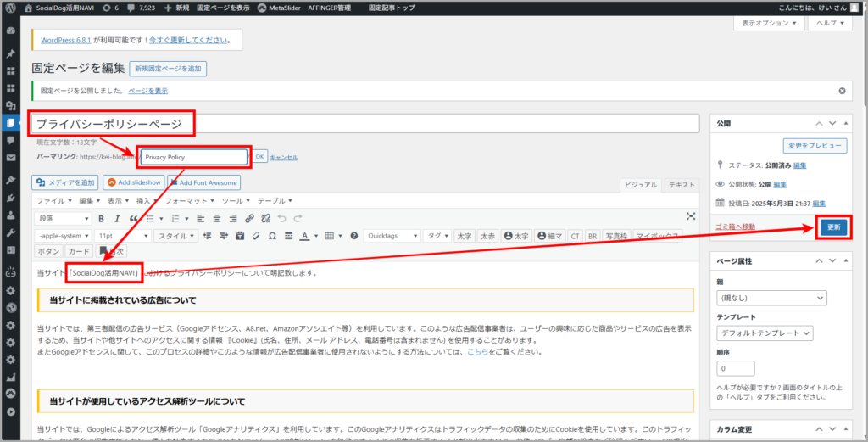Click キャンセル link beside permalink
The height and width of the screenshot is (442, 868).
[283, 157]
